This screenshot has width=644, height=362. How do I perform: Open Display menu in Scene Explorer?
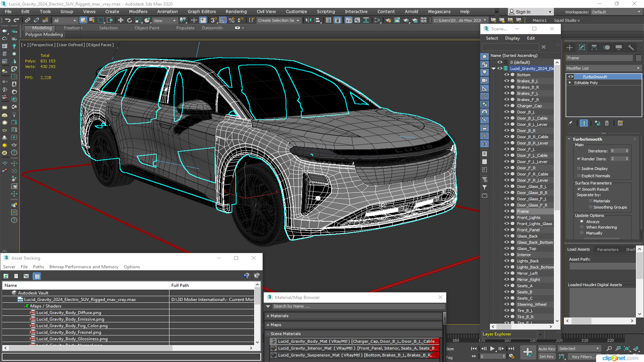click(x=512, y=38)
